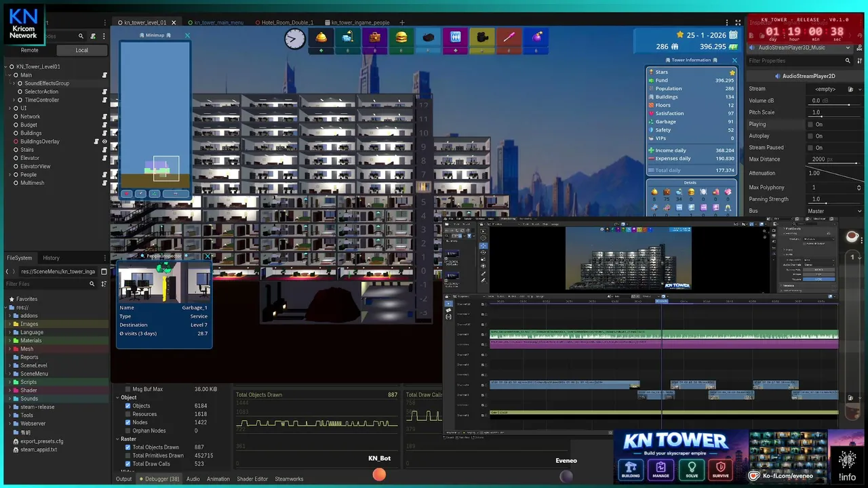Image resolution: width=868 pixels, height=488 pixels.
Task: Pick the purple bomb demolish icon
Action: tap(536, 37)
